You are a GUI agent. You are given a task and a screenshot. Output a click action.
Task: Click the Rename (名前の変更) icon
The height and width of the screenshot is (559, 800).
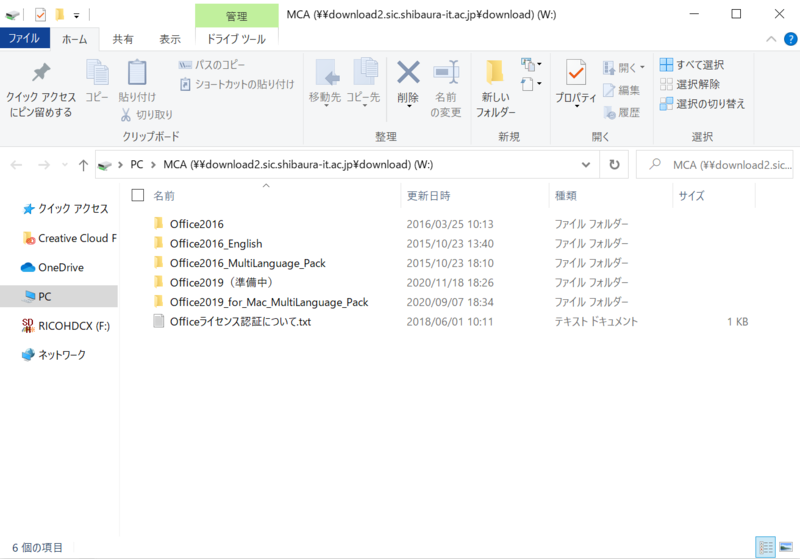click(x=446, y=72)
